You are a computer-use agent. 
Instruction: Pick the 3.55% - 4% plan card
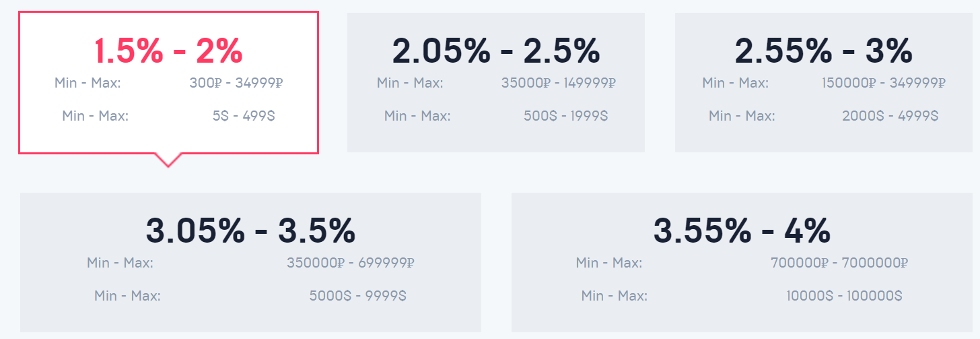pos(742,262)
